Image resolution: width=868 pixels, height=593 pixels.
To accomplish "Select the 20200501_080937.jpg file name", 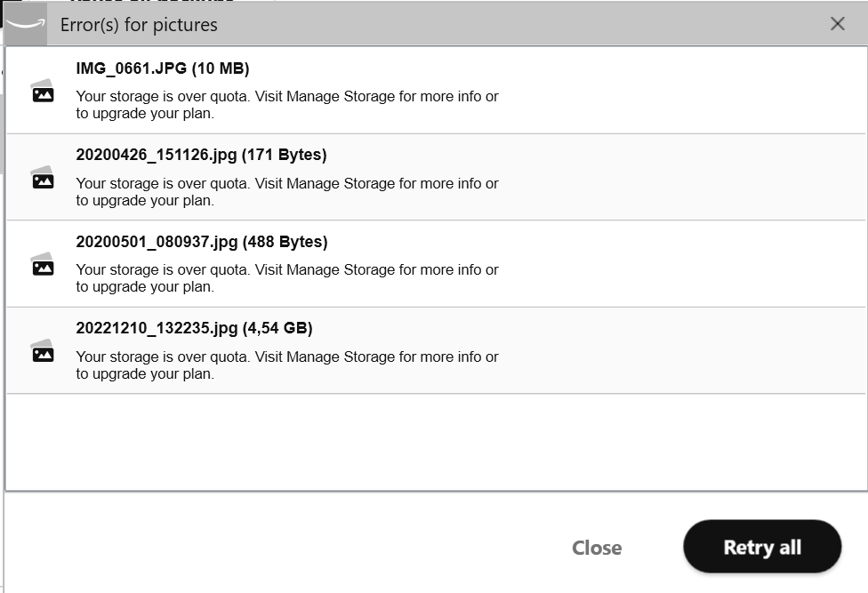I will 157,242.
